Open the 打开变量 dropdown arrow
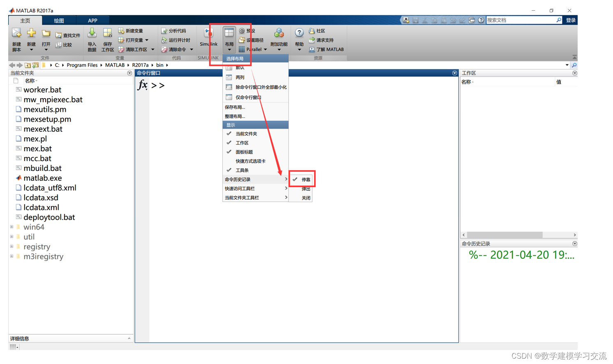This screenshot has width=613, height=364. click(147, 40)
